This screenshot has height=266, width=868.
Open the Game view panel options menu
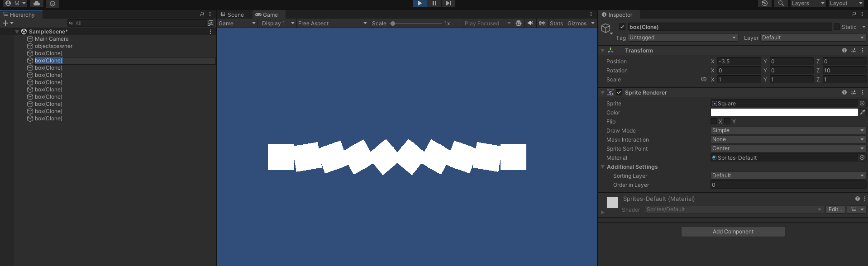pyautogui.click(x=591, y=14)
